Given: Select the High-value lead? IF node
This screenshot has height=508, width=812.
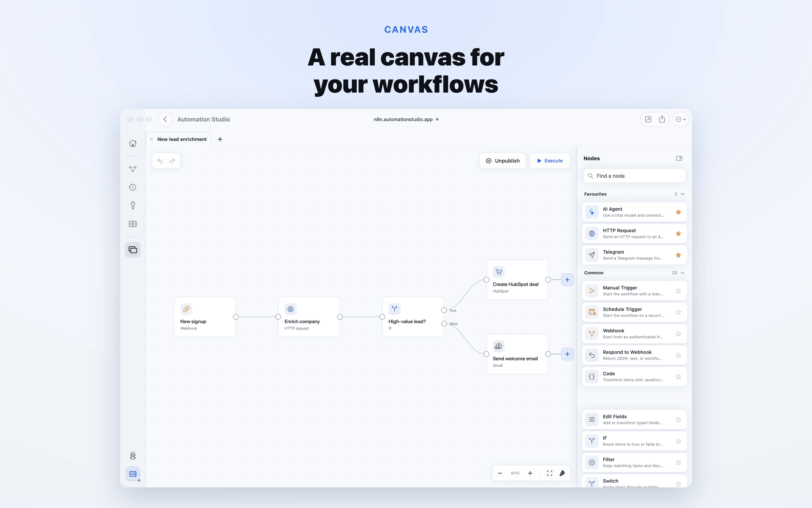Looking at the screenshot, I should [413, 317].
